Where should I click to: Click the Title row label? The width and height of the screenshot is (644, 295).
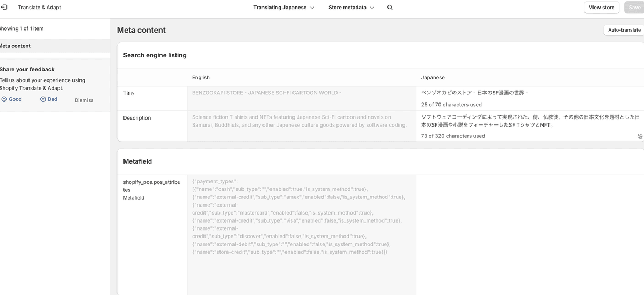coord(128,93)
